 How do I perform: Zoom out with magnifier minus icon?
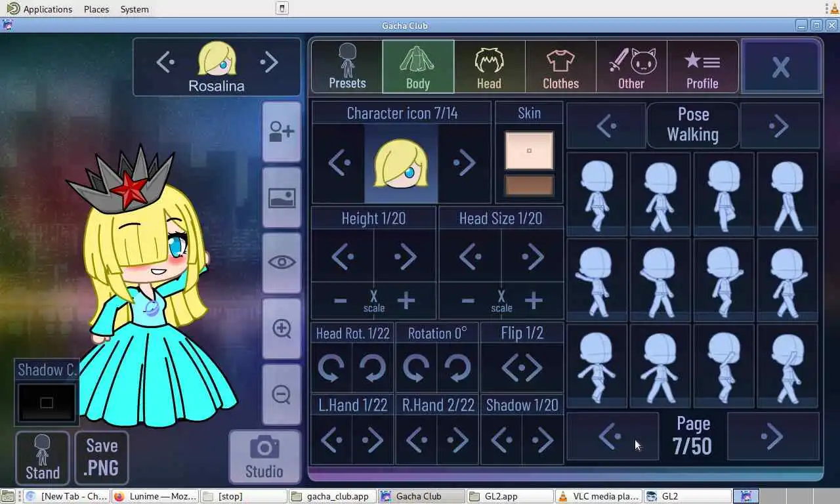(282, 394)
